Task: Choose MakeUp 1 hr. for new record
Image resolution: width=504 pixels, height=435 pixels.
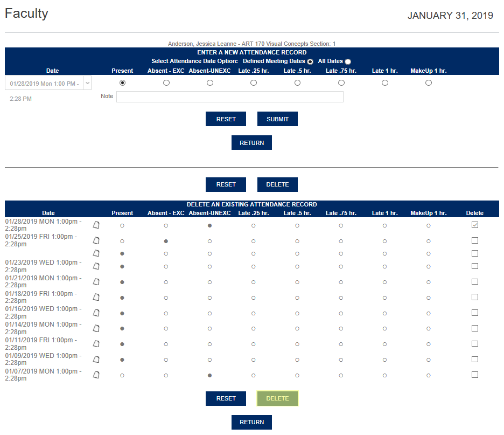Action: click(x=429, y=82)
